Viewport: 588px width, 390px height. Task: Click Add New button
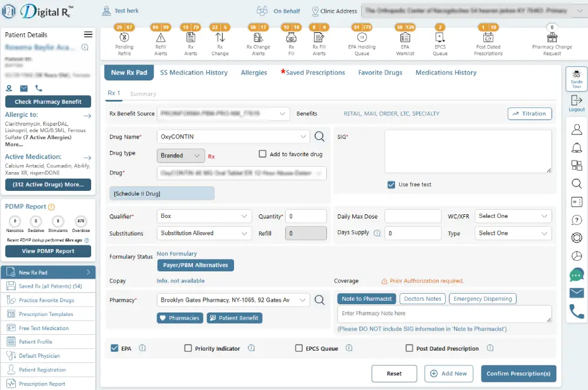449,374
